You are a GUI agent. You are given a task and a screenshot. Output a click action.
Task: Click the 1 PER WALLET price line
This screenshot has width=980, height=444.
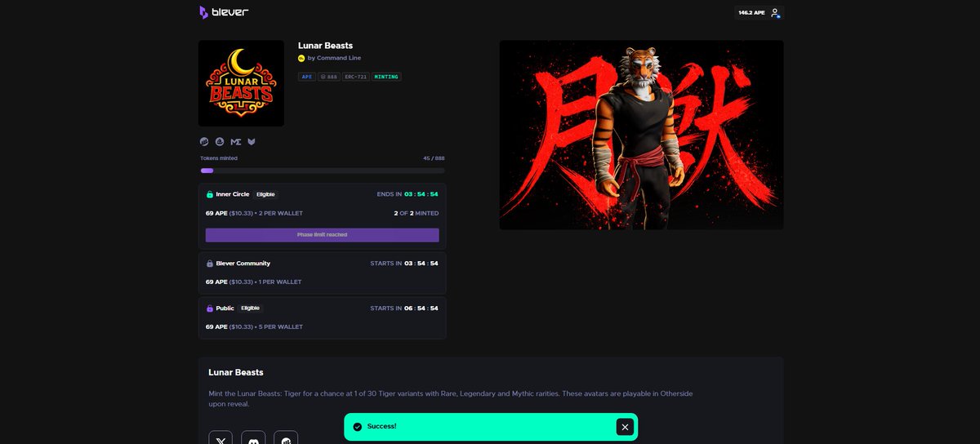pos(254,282)
